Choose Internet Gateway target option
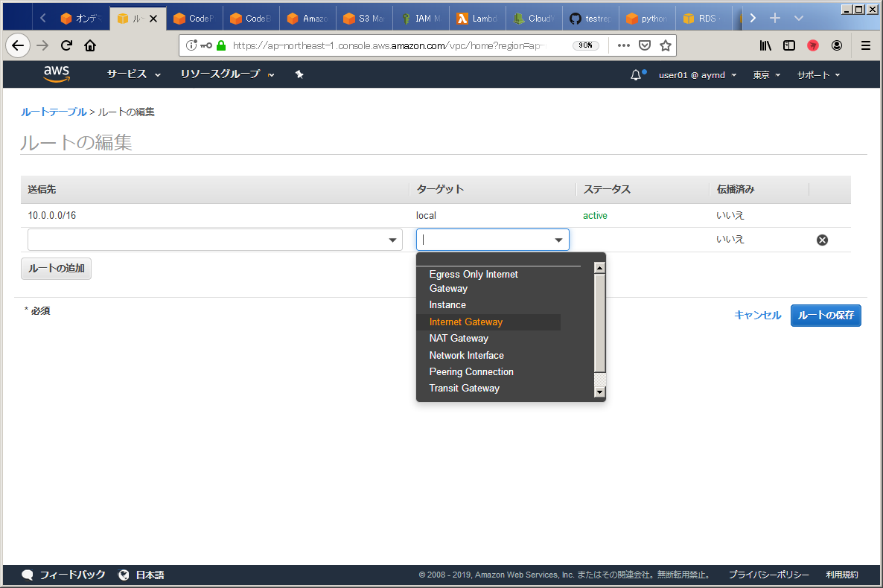This screenshot has width=883, height=588. 466,322
